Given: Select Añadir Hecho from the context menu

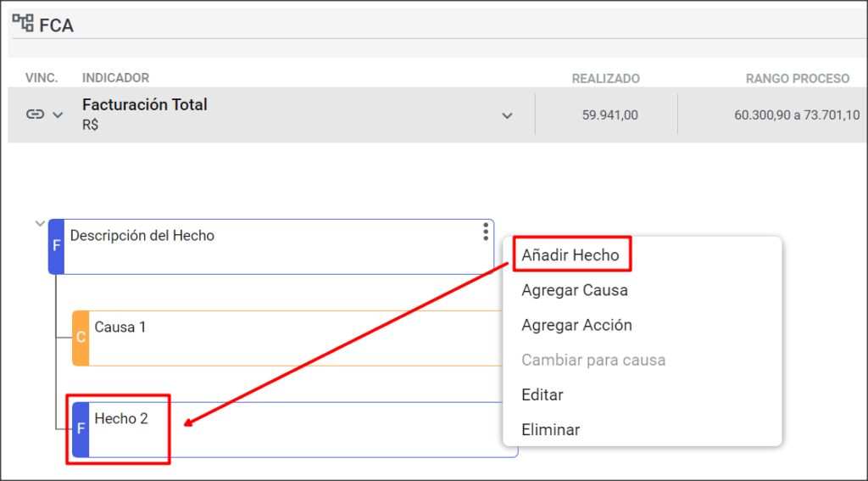Looking at the screenshot, I should click(x=570, y=254).
